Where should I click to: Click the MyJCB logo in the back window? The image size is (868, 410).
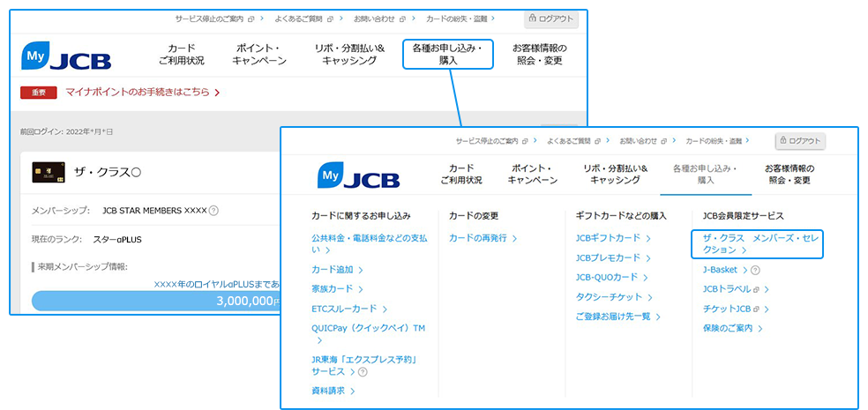[66, 56]
